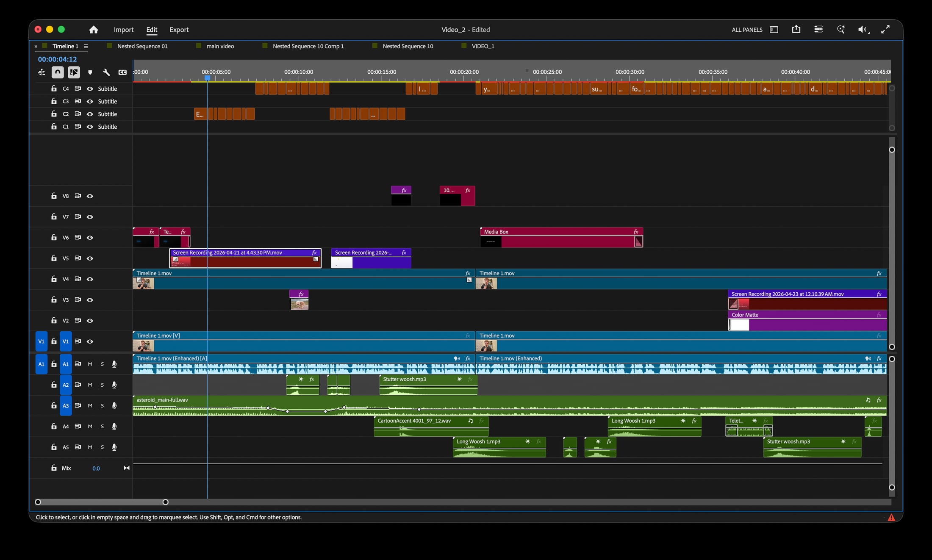Click the Home icon
The width and height of the screenshot is (932, 560).
tap(94, 30)
